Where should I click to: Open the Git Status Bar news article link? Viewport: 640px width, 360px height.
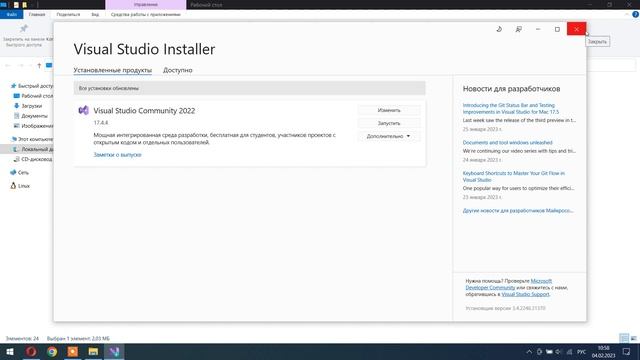[x=511, y=108]
